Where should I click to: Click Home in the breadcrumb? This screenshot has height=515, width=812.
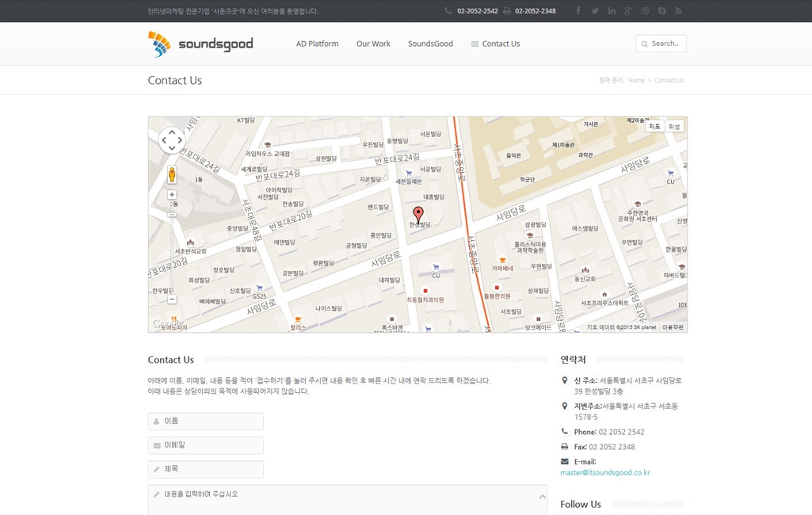636,80
